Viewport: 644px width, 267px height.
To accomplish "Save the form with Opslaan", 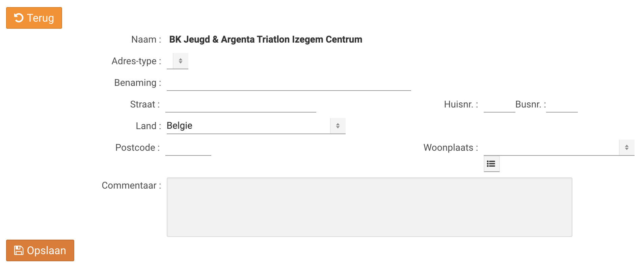I will click(40, 250).
